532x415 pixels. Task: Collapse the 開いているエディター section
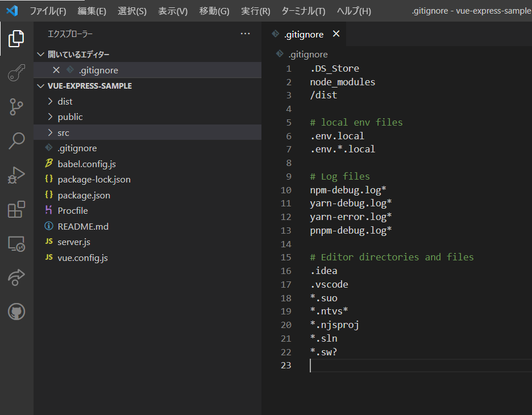tap(41, 55)
